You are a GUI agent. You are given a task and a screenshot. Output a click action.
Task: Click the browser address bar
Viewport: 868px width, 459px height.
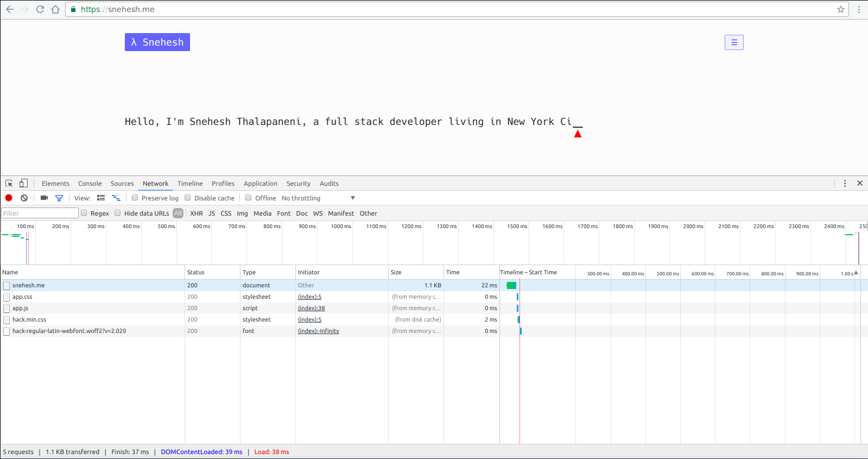pyautogui.click(x=456, y=9)
